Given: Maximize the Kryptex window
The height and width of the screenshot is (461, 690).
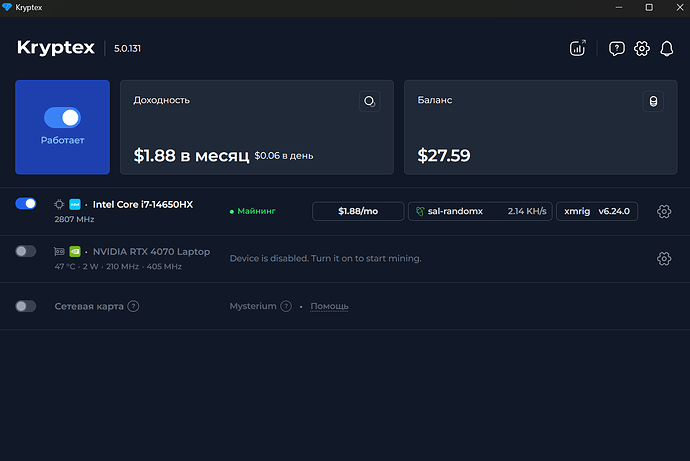Looking at the screenshot, I should click(649, 7).
